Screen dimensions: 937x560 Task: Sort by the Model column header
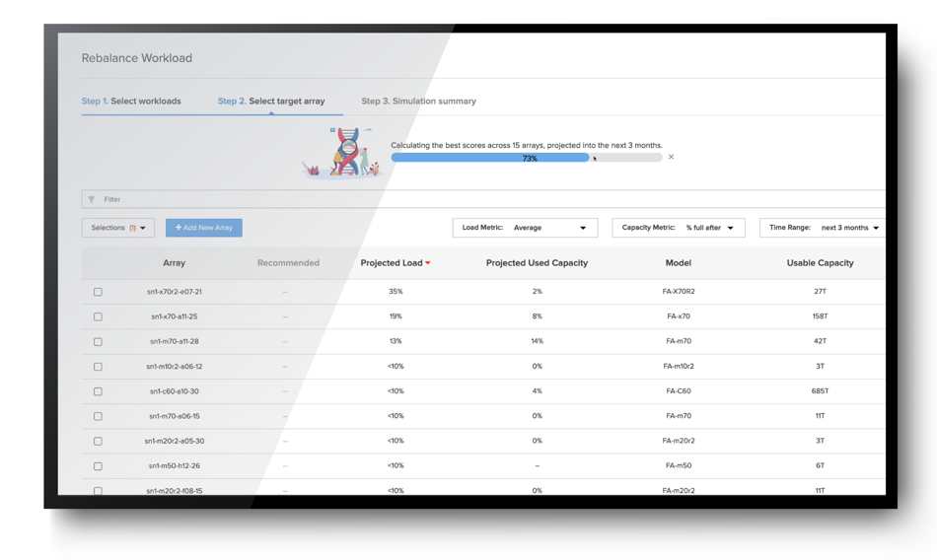(x=679, y=263)
